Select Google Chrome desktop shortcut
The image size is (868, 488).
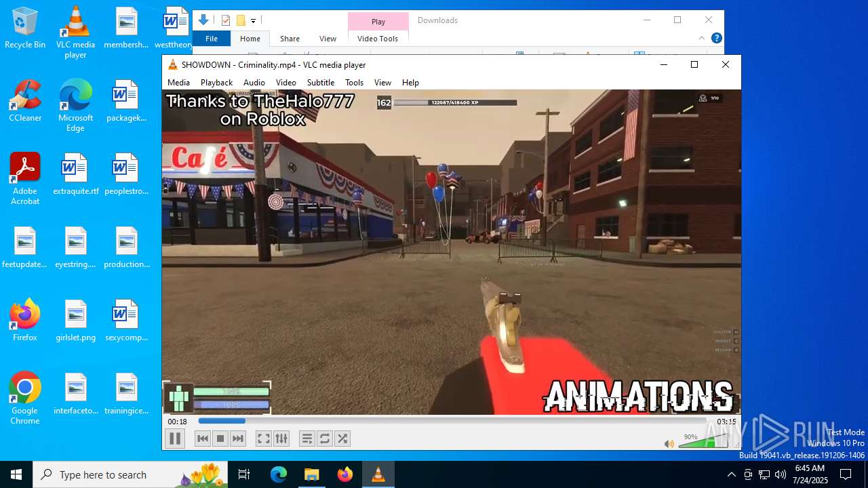25,399
